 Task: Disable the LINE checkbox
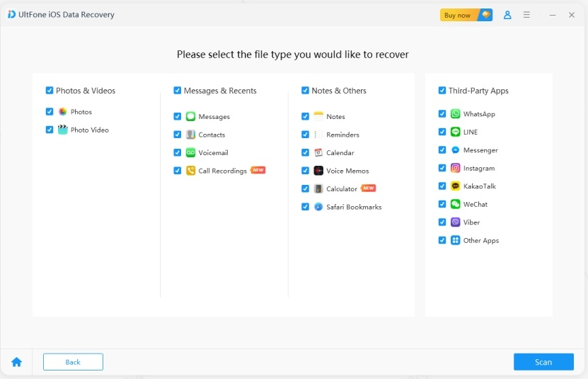(x=442, y=132)
